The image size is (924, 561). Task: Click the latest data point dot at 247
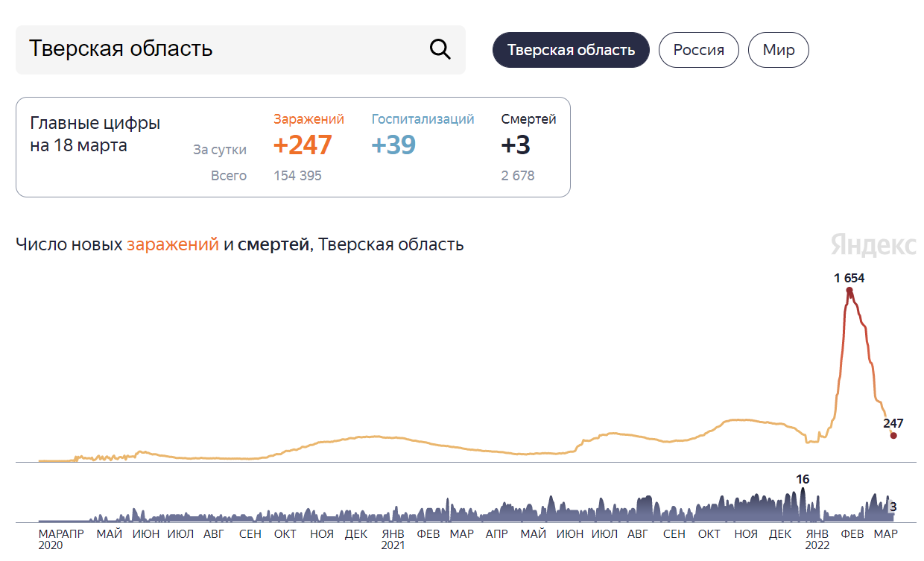893,436
